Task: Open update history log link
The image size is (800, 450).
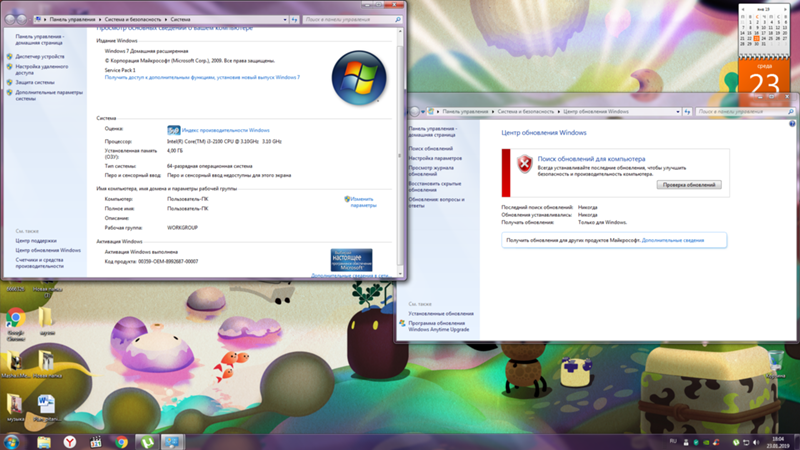Action: 431,171
